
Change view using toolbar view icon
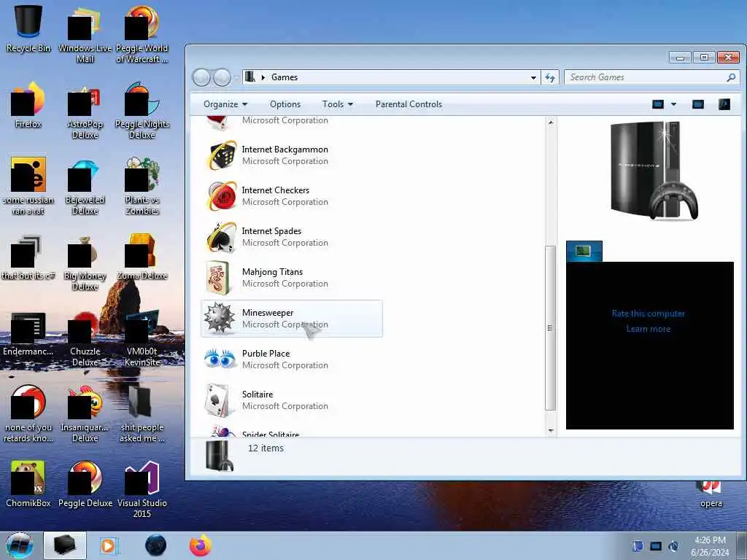(x=658, y=104)
